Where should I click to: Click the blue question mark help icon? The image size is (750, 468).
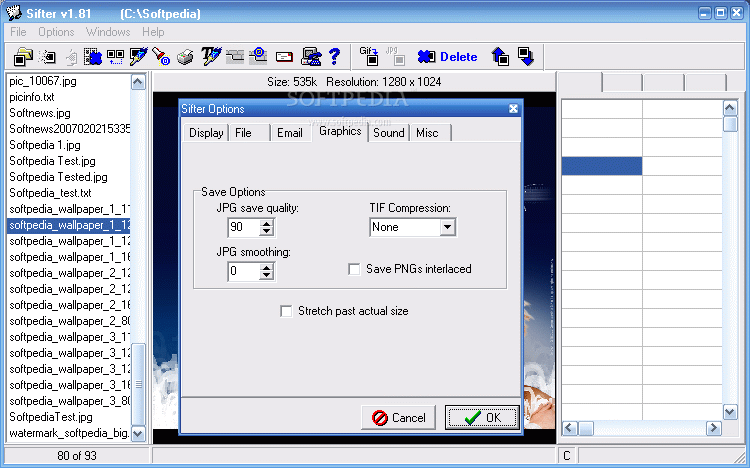click(334, 57)
